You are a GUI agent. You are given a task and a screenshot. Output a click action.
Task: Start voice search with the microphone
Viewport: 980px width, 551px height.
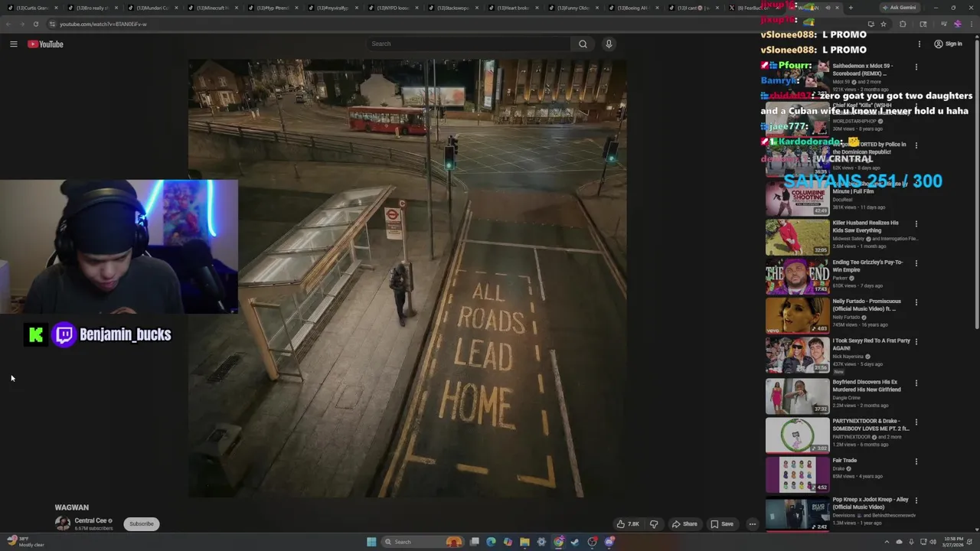(x=609, y=44)
